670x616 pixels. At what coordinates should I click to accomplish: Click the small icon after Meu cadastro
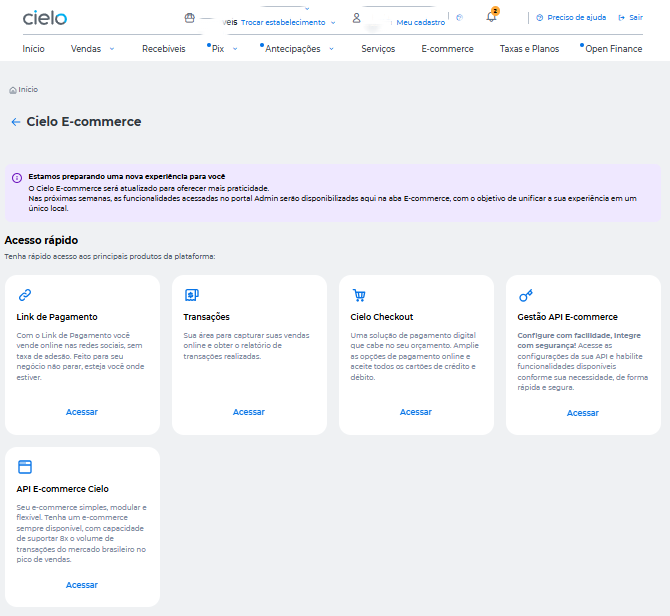pyautogui.click(x=459, y=18)
